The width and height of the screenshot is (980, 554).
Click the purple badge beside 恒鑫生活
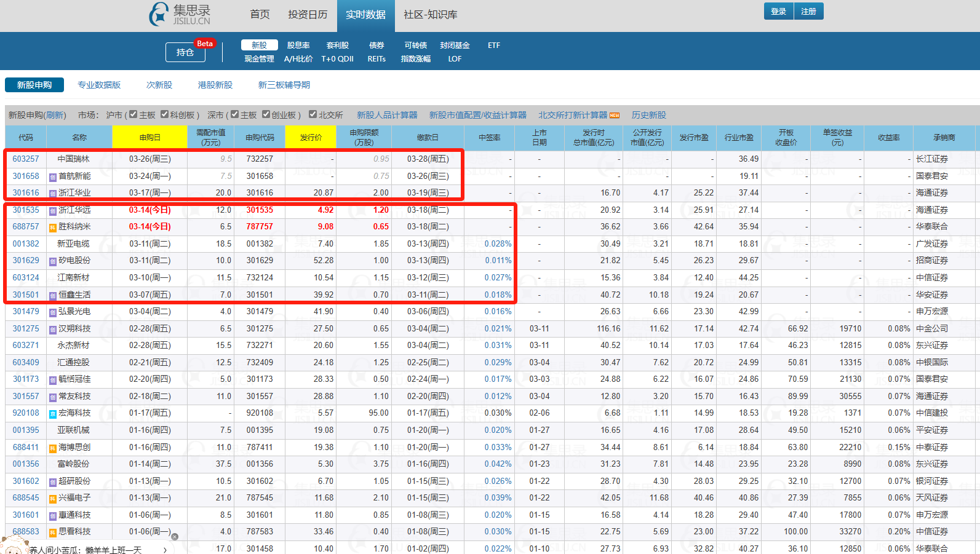tap(53, 295)
